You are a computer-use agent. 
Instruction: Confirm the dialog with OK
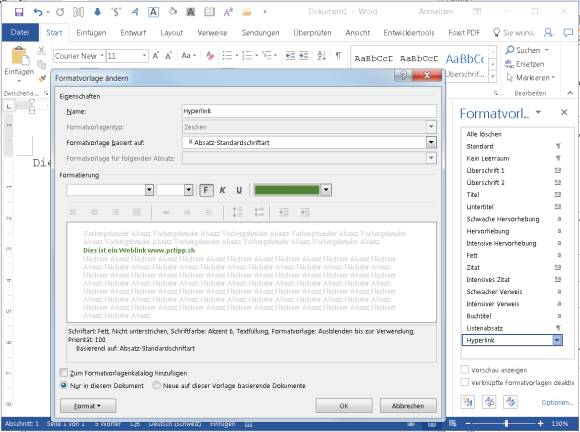click(344, 406)
